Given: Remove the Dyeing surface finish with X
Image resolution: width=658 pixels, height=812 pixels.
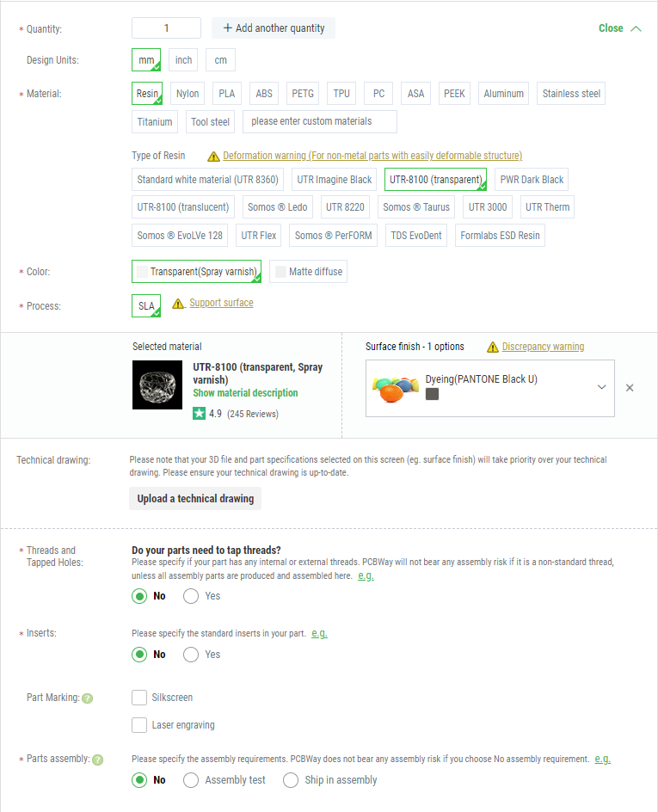Looking at the screenshot, I should (x=630, y=388).
